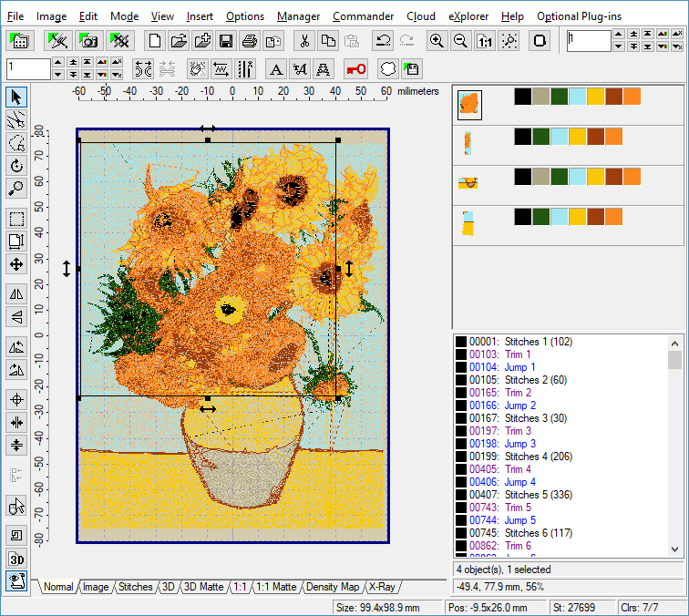
Task: Click the red key icon
Action: click(358, 69)
